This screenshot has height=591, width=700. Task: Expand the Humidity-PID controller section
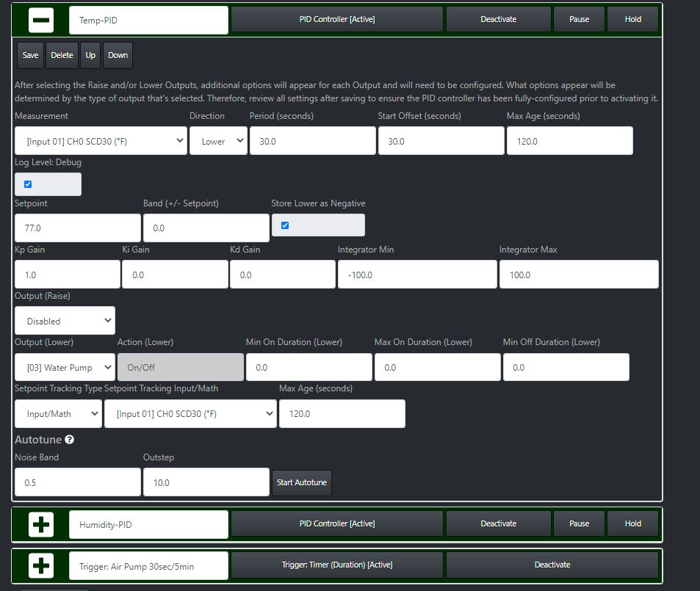(40, 524)
